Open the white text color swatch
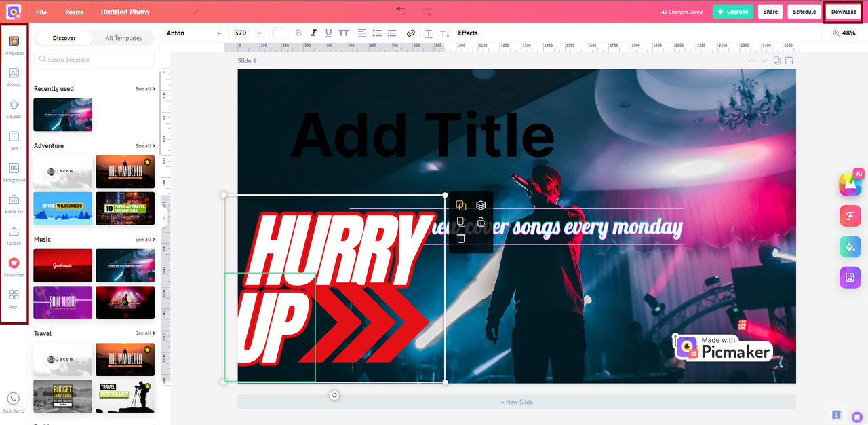 tap(279, 33)
